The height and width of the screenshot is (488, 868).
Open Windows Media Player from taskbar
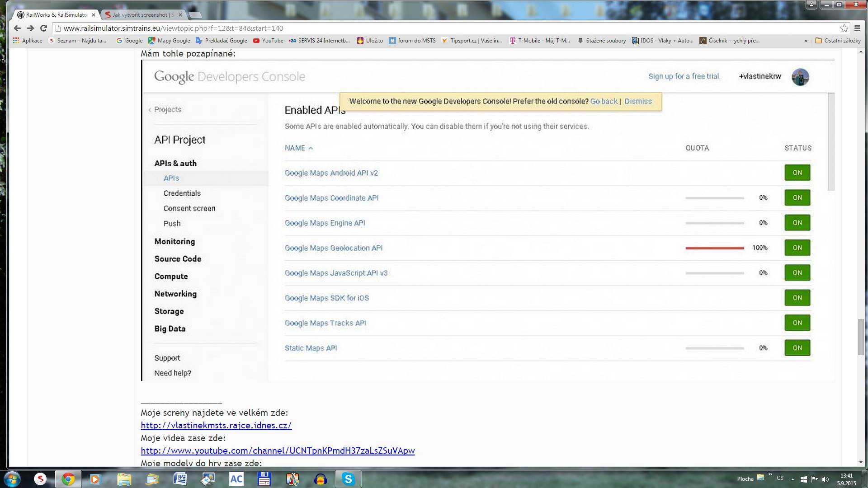click(95, 479)
